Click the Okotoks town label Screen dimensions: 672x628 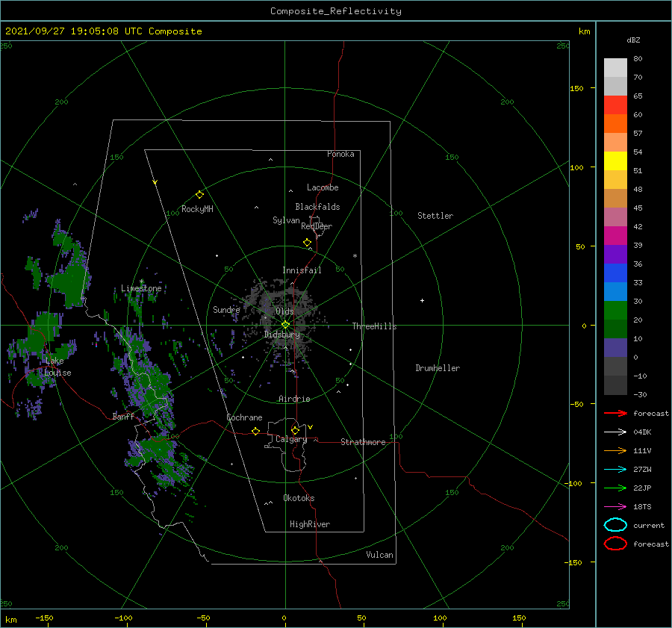299,498
